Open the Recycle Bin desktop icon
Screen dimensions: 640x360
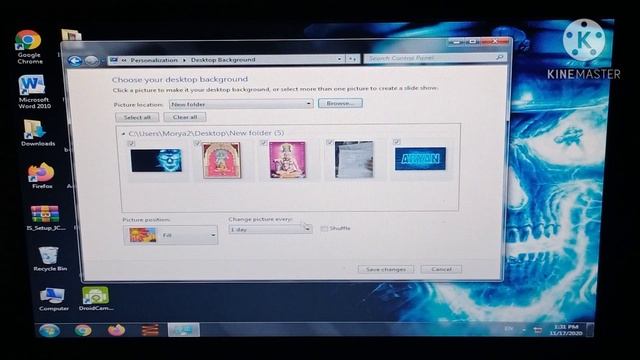[50, 259]
